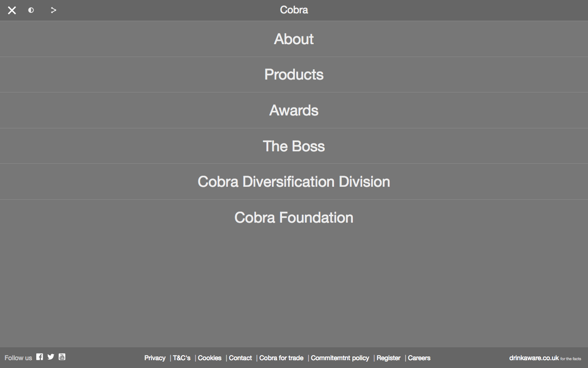Click the Follow us label
The height and width of the screenshot is (368, 588).
coord(18,358)
